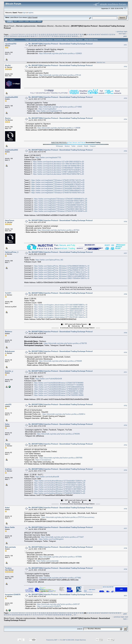Open the Torrent link in news

[x=35, y=18]
